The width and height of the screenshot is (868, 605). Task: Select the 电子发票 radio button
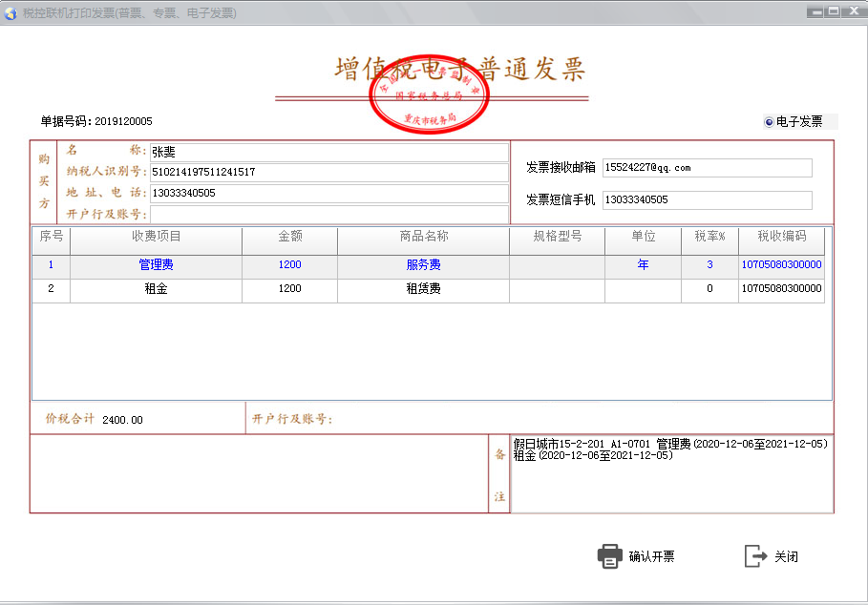coord(769,121)
